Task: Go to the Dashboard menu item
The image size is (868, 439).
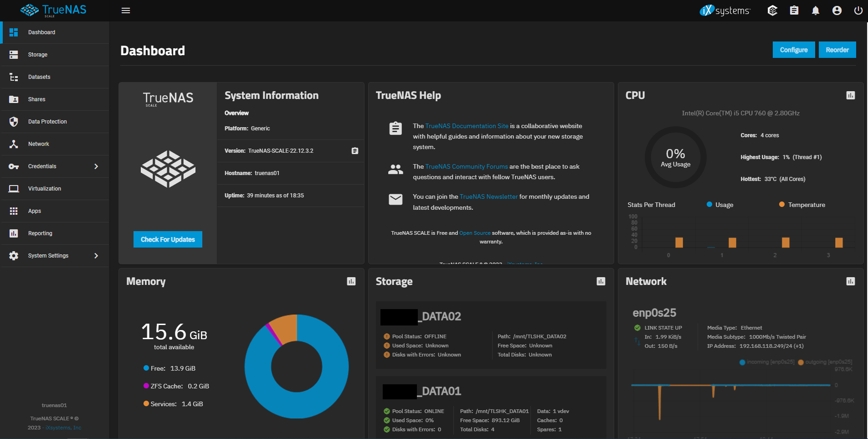Action: coord(55,32)
